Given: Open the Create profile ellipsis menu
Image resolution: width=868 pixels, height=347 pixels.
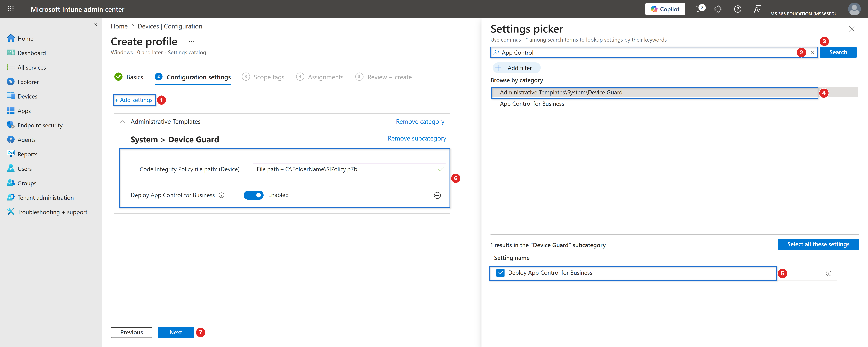Looking at the screenshot, I should (x=191, y=41).
